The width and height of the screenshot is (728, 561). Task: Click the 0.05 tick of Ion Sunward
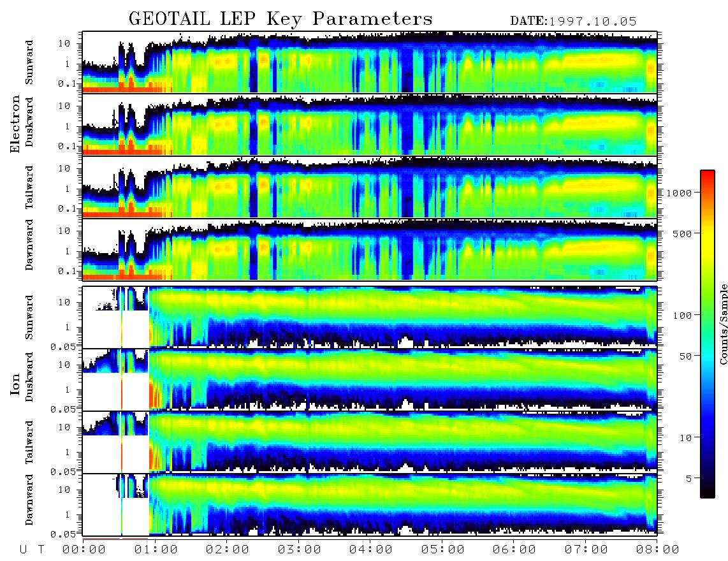point(62,346)
